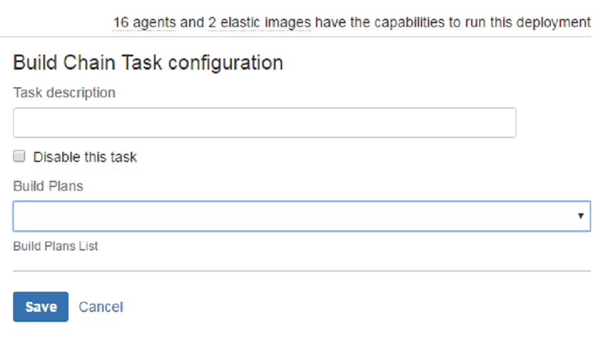603x364 pixels.
Task: Enable the Disable this task checkbox
Action: pos(19,156)
